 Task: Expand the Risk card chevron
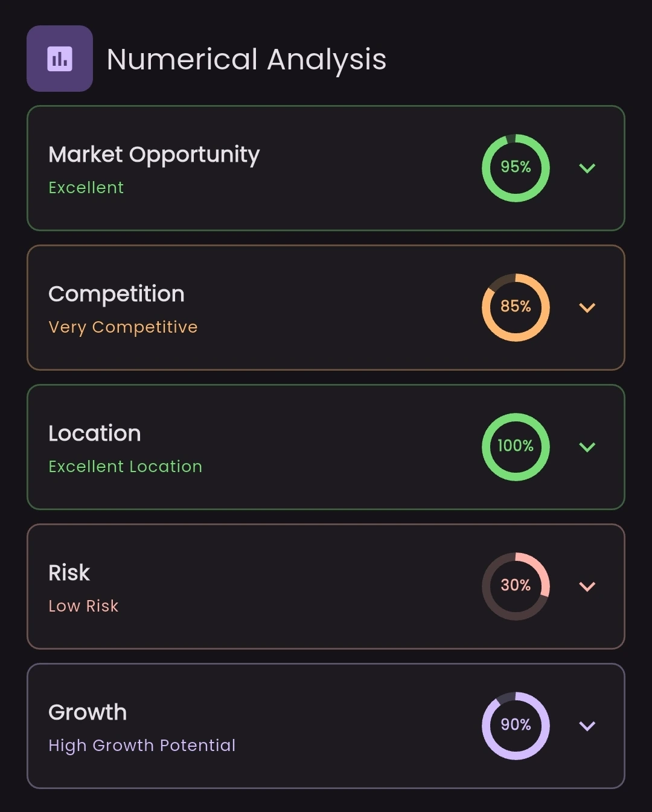point(587,586)
